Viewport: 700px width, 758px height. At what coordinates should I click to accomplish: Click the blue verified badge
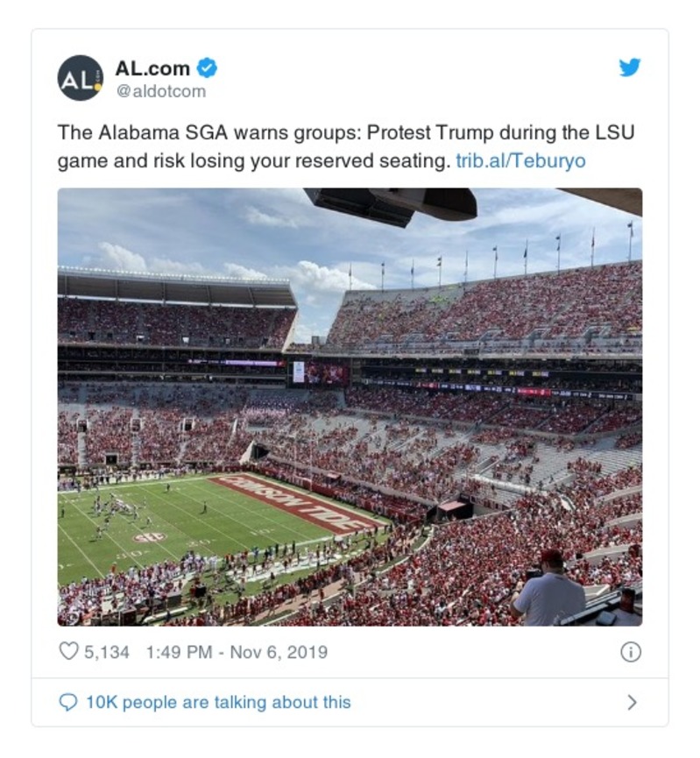[207, 67]
